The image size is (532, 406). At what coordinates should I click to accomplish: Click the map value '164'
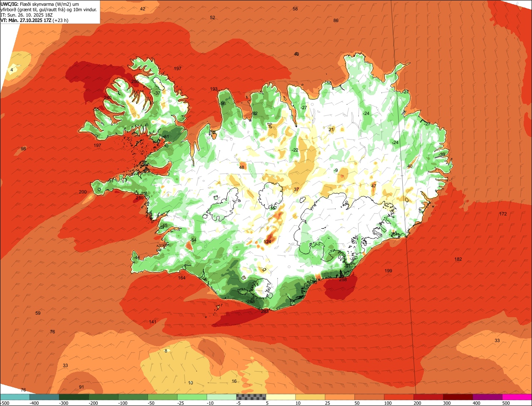click(182, 278)
